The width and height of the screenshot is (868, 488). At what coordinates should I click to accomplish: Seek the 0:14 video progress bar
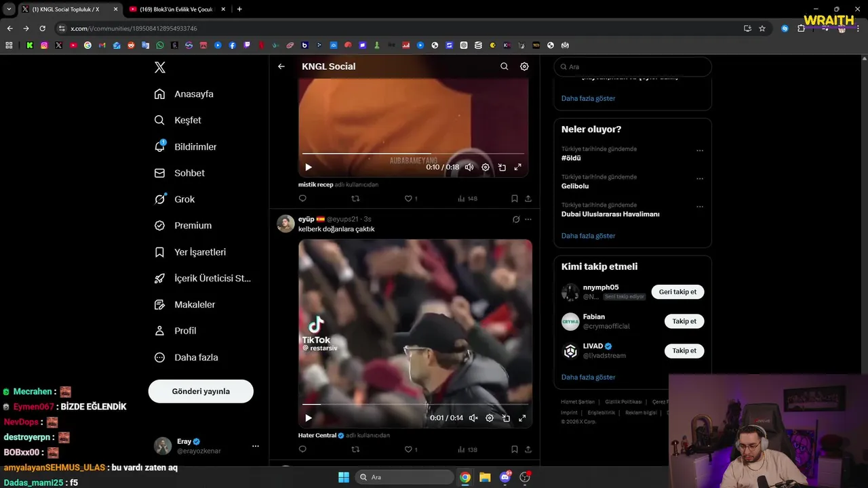415,405
